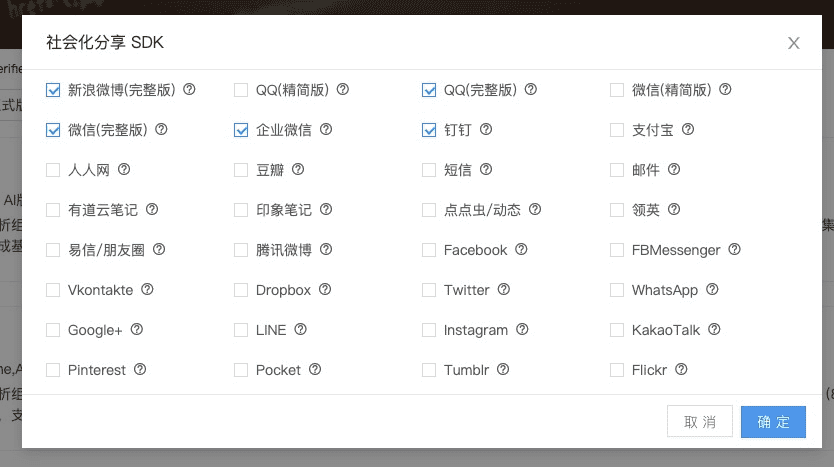The height and width of the screenshot is (467, 834).
Task: Click help icon beside 支付宝
Action: tap(688, 129)
